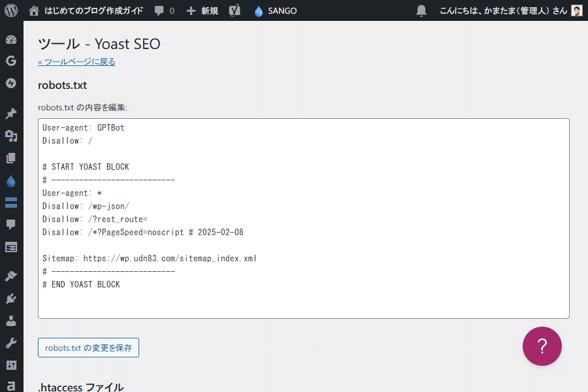
Task: Open Plugins plug icon in sidebar
Action: pyautogui.click(x=11, y=299)
